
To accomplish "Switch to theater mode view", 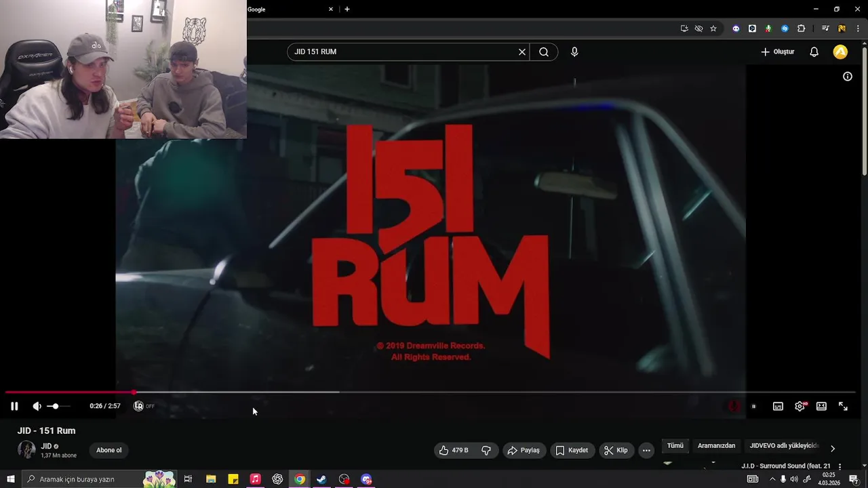I will click(x=821, y=406).
